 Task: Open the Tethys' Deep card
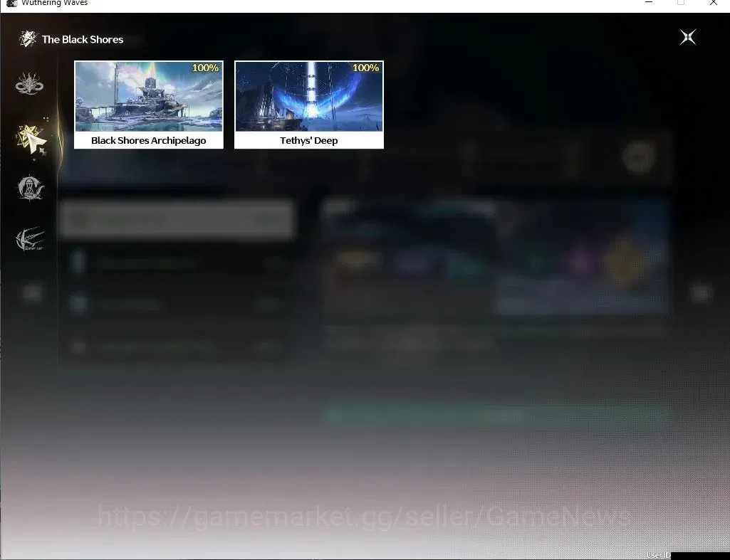308,105
